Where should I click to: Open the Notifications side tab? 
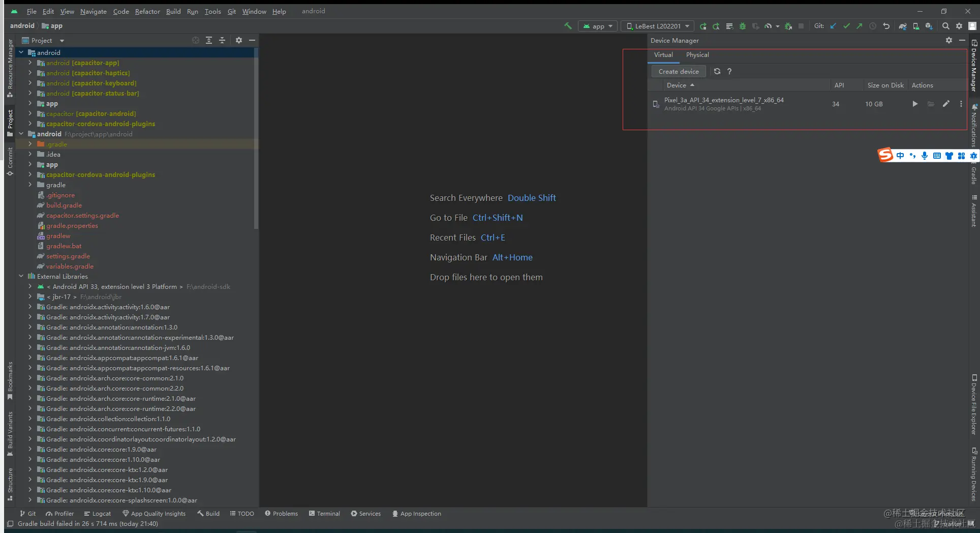[x=974, y=125]
